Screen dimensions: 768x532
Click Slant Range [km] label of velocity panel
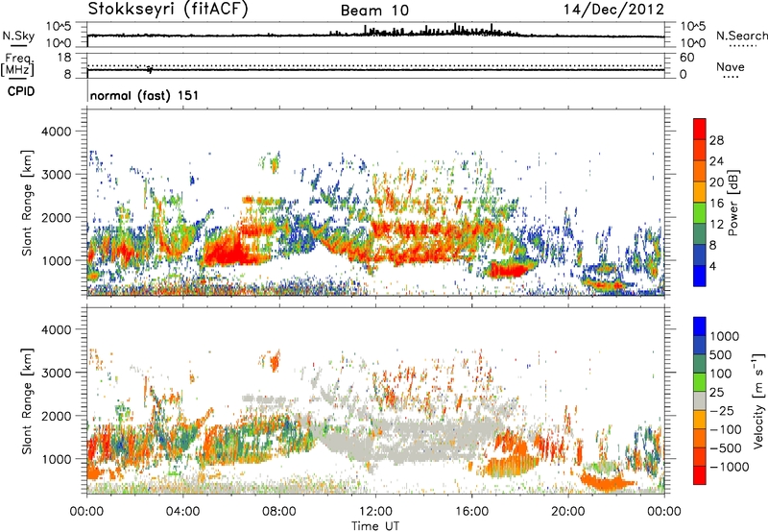[27, 401]
